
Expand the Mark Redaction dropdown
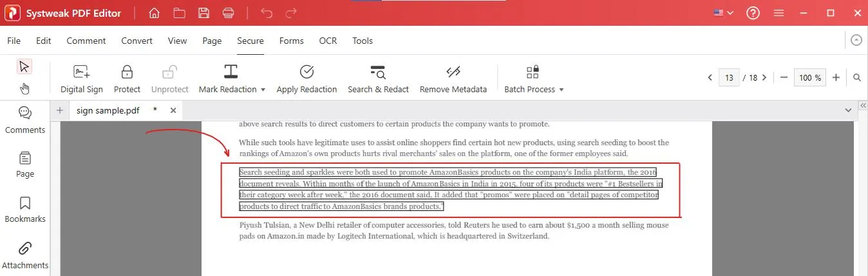(263, 90)
